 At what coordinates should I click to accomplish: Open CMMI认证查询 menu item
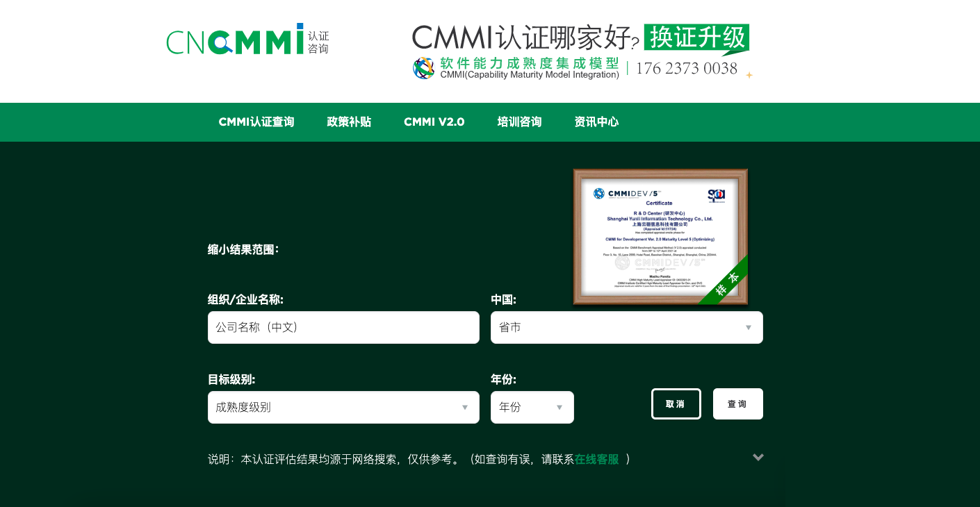click(256, 122)
